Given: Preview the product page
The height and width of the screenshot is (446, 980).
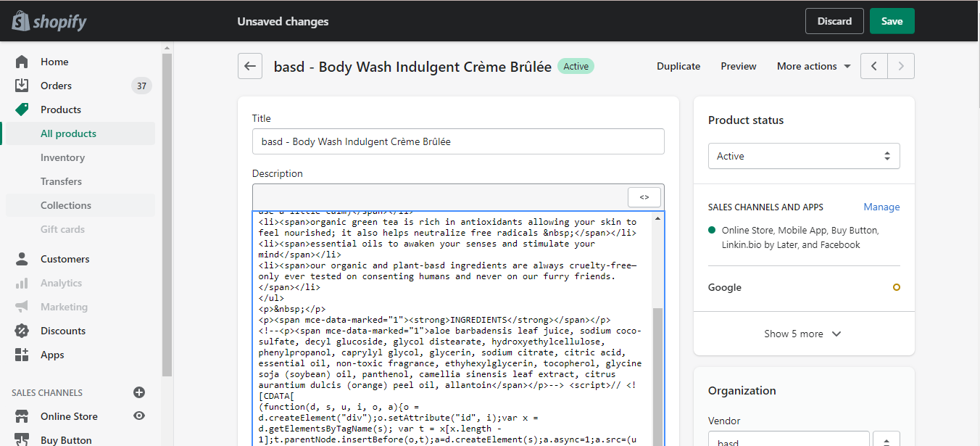Looking at the screenshot, I should point(739,66).
